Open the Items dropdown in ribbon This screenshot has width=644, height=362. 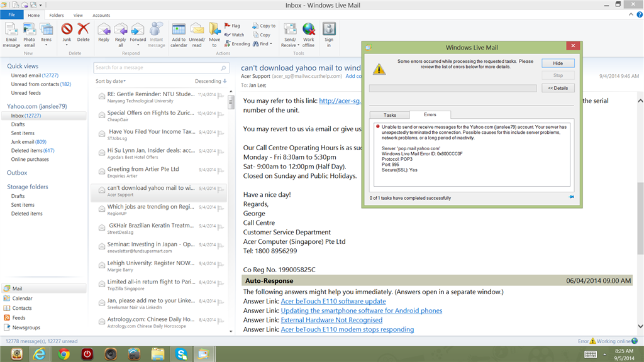pos(46,35)
